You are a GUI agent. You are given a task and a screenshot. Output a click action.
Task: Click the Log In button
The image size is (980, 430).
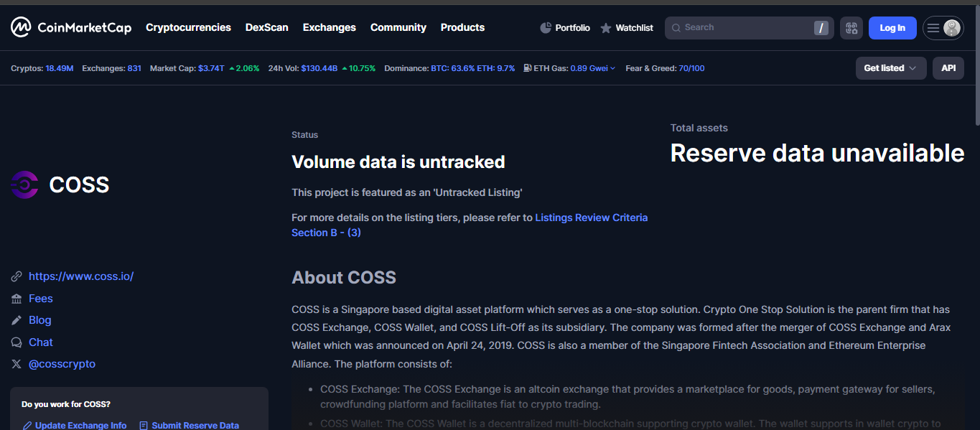tap(892, 28)
